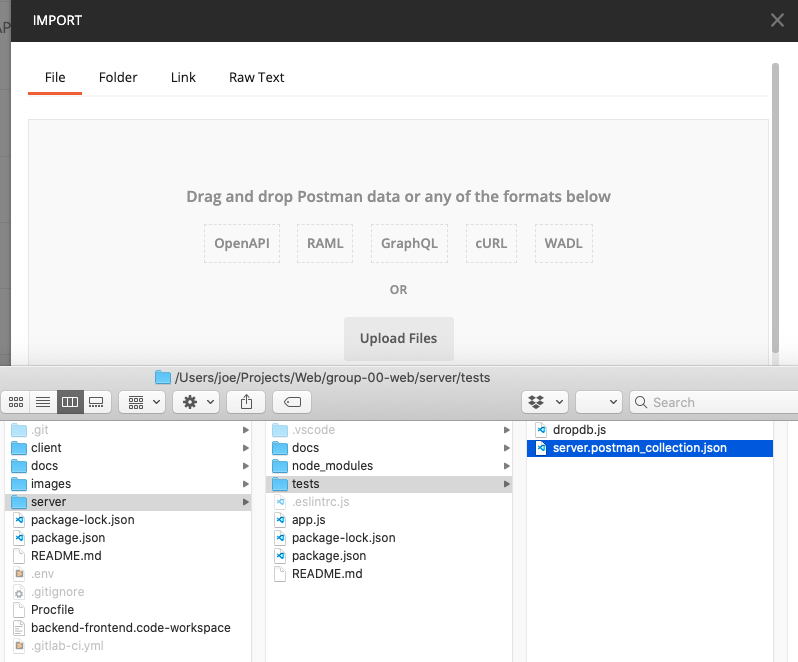
Task: Click the Share icon in toolbar
Action: pyautogui.click(x=246, y=402)
